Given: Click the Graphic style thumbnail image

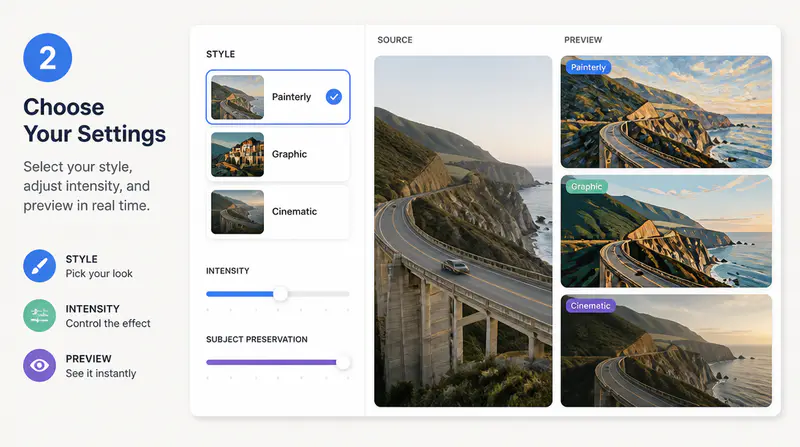Looking at the screenshot, I should (237, 155).
